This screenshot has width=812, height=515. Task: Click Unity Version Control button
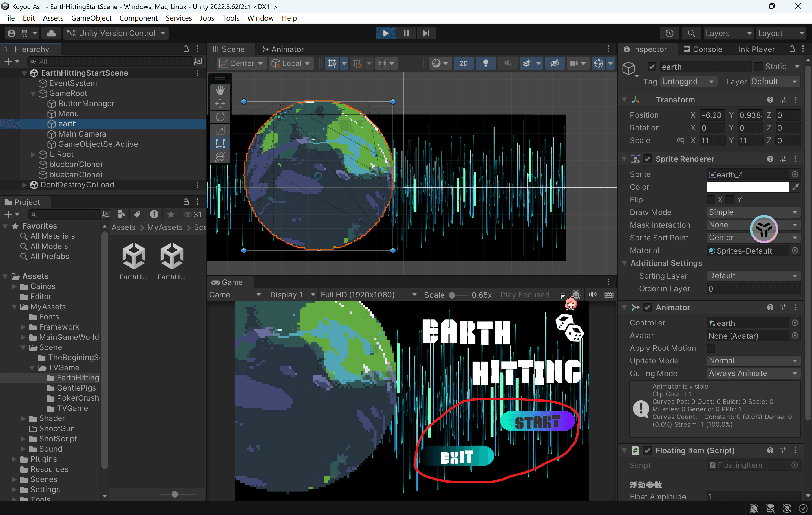(x=116, y=33)
